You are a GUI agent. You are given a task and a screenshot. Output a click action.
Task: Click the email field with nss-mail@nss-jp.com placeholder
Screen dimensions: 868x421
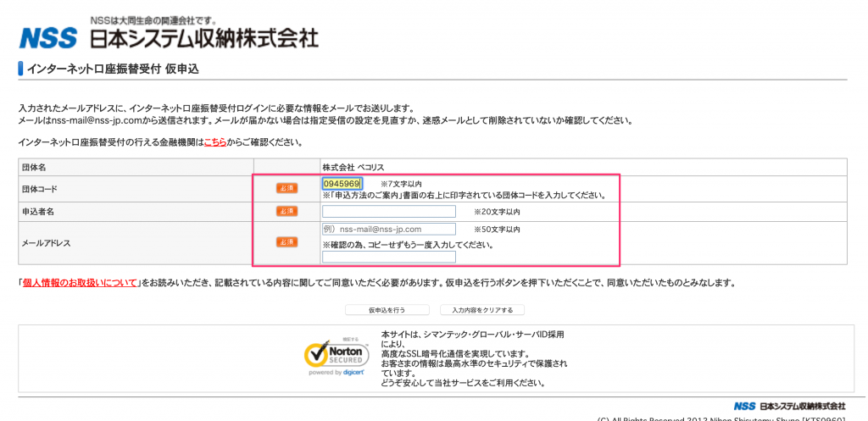388,229
